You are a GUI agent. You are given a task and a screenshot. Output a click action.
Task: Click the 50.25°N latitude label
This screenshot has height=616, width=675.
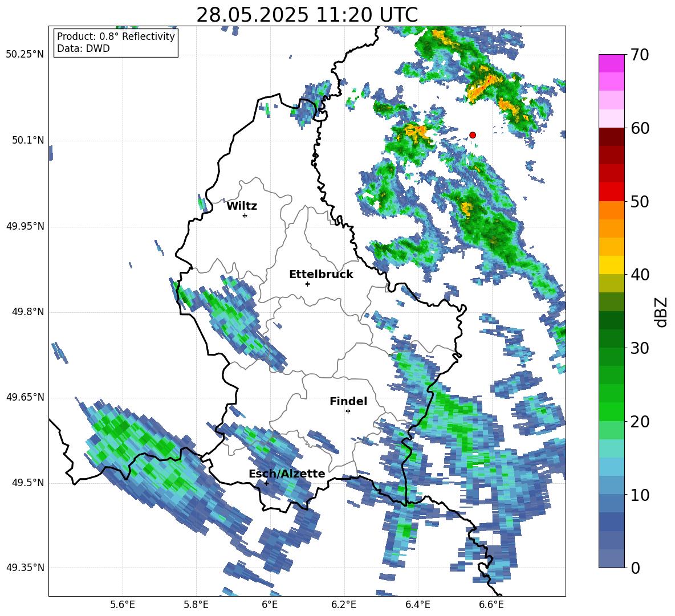(x=25, y=55)
